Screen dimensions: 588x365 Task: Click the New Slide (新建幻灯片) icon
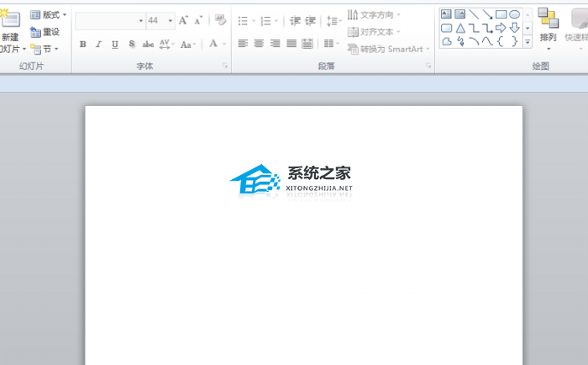pos(10,19)
